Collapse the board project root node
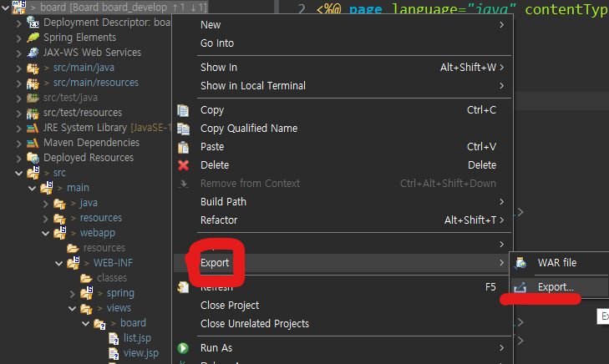The height and width of the screenshot is (364, 609). click(x=6, y=8)
